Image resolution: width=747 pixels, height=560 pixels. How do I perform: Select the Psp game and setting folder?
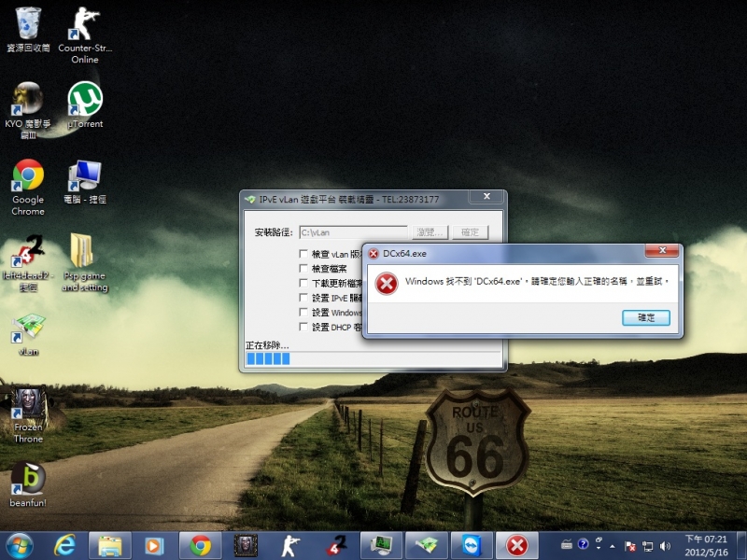pyautogui.click(x=85, y=262)
